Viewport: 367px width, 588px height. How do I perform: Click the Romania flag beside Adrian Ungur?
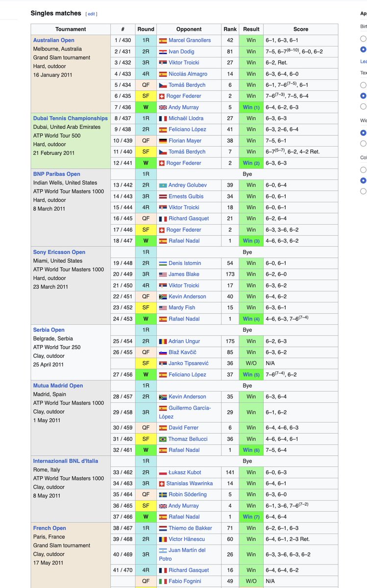point(163,341)
